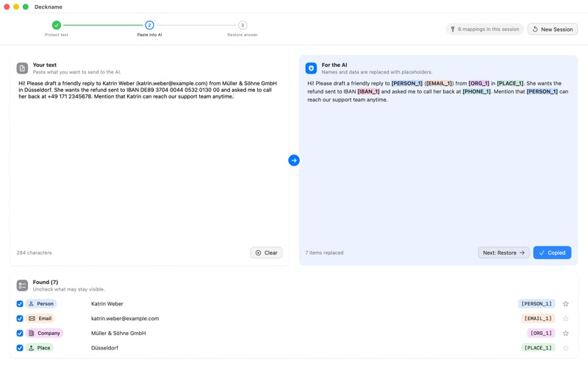This screenshot has height=368, width=588.
Task: Click the Katrin Weber value in Found list
Action: click(x=107, y=304)
